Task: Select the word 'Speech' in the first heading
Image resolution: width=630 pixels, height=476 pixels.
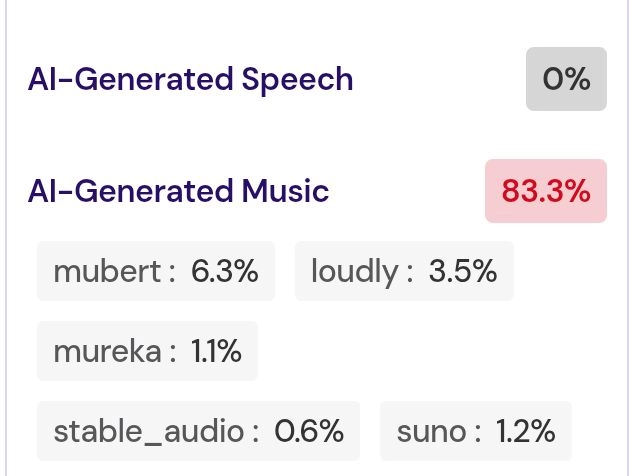Action: click(x=297, y=81)
